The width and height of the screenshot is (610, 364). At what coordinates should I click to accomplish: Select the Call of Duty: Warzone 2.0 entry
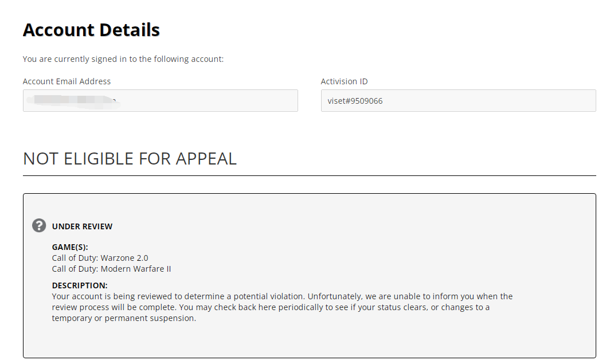pos(100,258)
